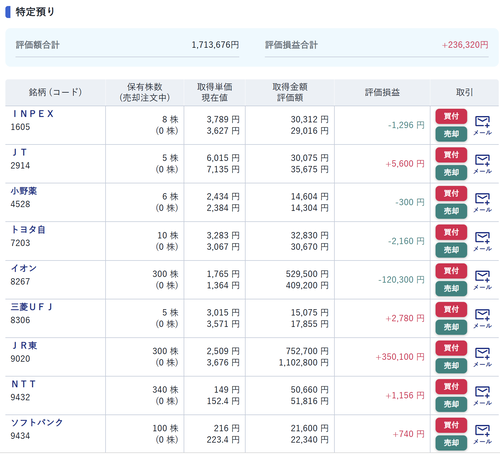The width and height of the screenshot is (500, 454).
Task: Select mail icon in トヨタ自 row
Action: [482, 241]
